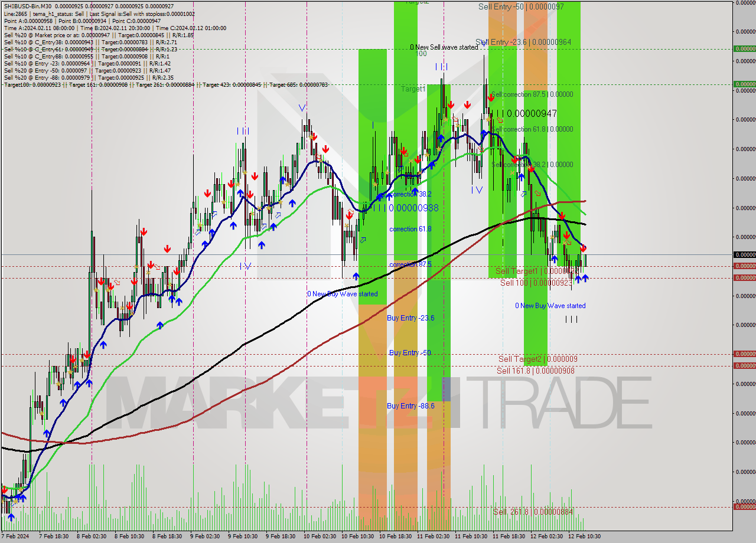Viewport: 756px width, 543px height.
Task: Select the '11 Feb 02:30' time axis label
Action: point(434,537)
